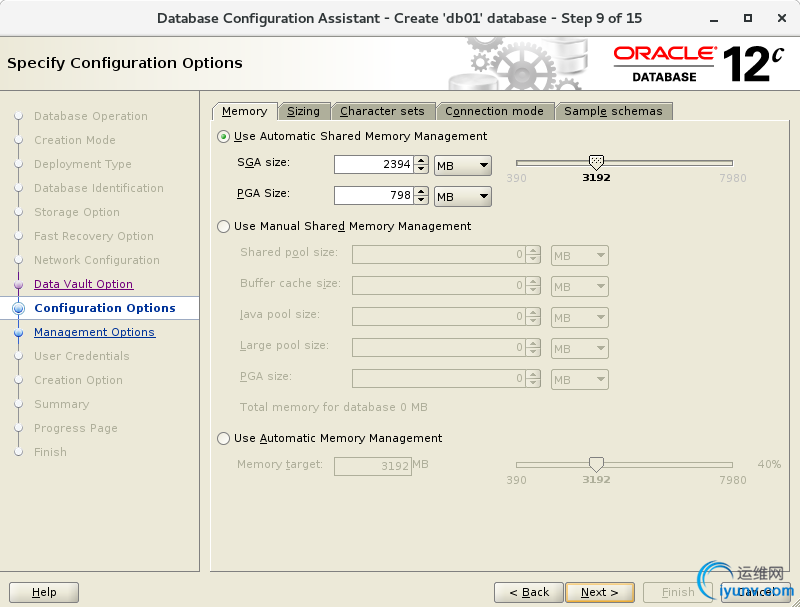Viewport: 800px width, 607px height.
Task: Open the SGA size unit dropdown
Action: click(x=463, y=166)
